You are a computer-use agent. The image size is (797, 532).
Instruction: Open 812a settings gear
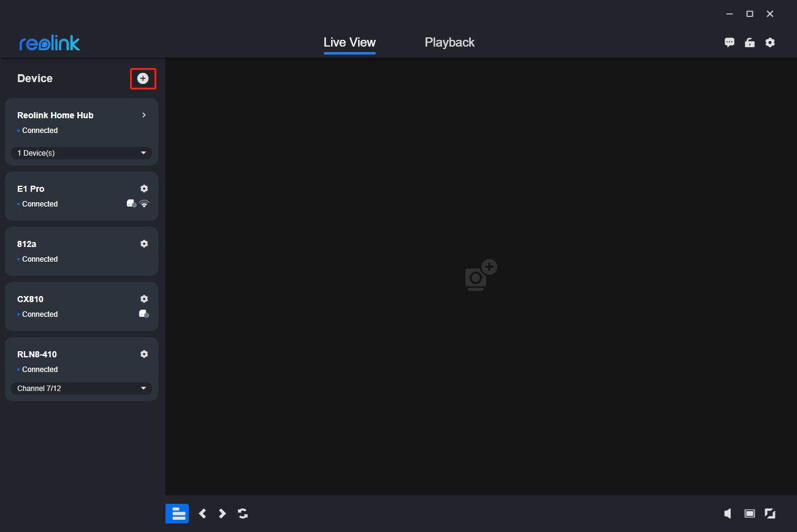[x=144, y=244]
